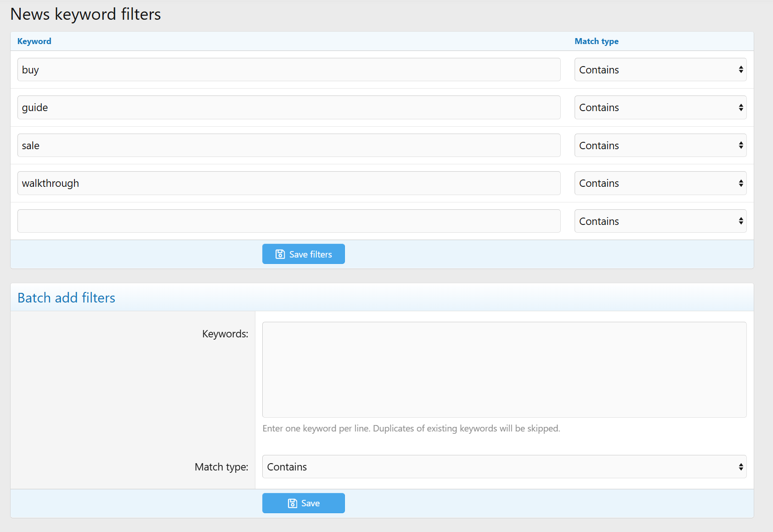
Task: Click the Match type column header
Action: [596, 41]
